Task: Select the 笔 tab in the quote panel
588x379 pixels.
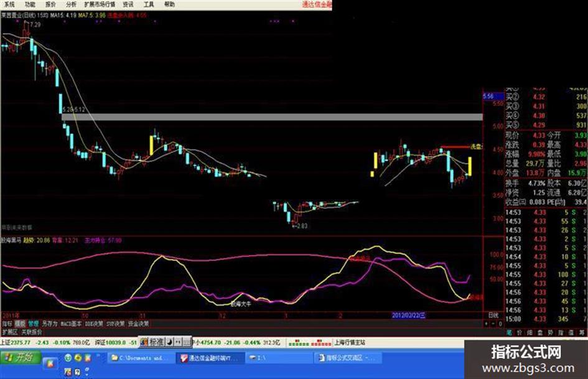Action: coord(509,332)
